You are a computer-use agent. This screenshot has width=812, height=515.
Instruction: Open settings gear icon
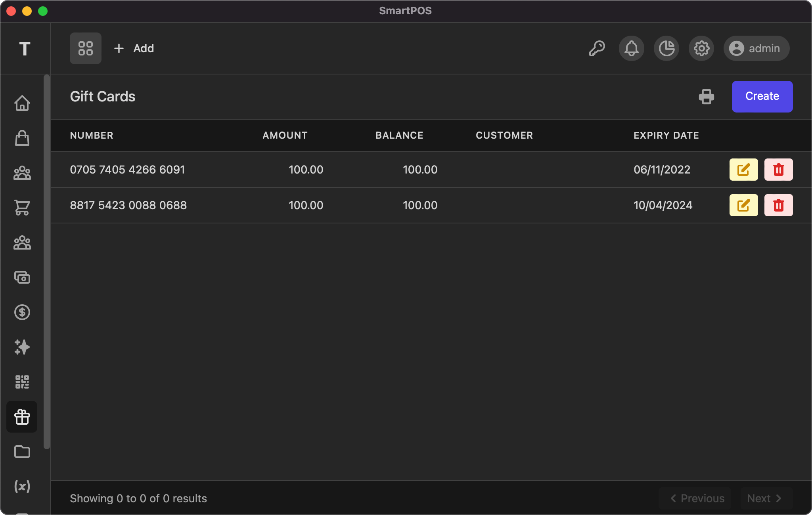[x=701, y=48]
